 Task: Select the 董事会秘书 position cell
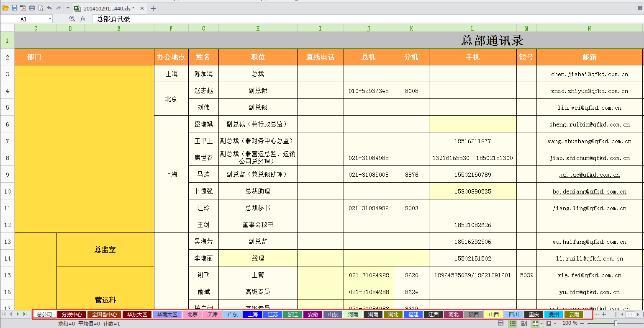coord(258,225)
